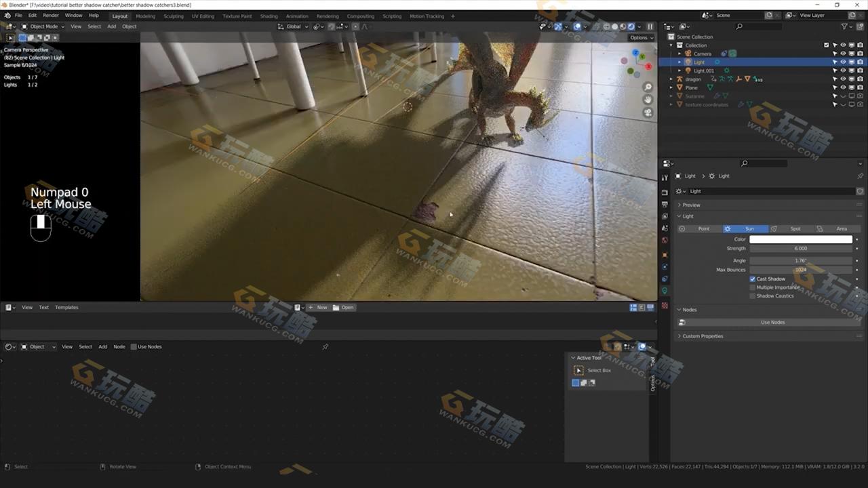The image size is (868, 488).
Task: Click the pan hand icon in viewport
Action: pyautogui.click(x=648, y=100)
